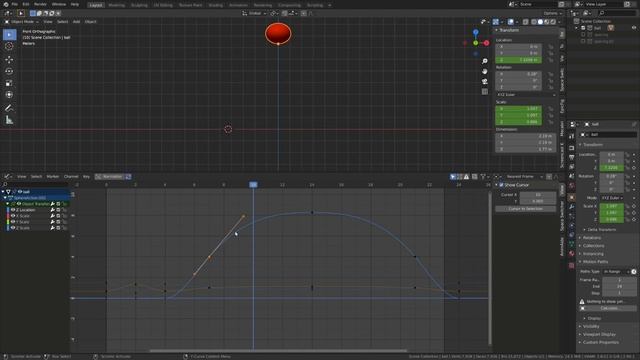Enable the Show Cursor checkbox
Image resolution: width=640 pixels, height=360 pixels.
[x=501, y=185]
